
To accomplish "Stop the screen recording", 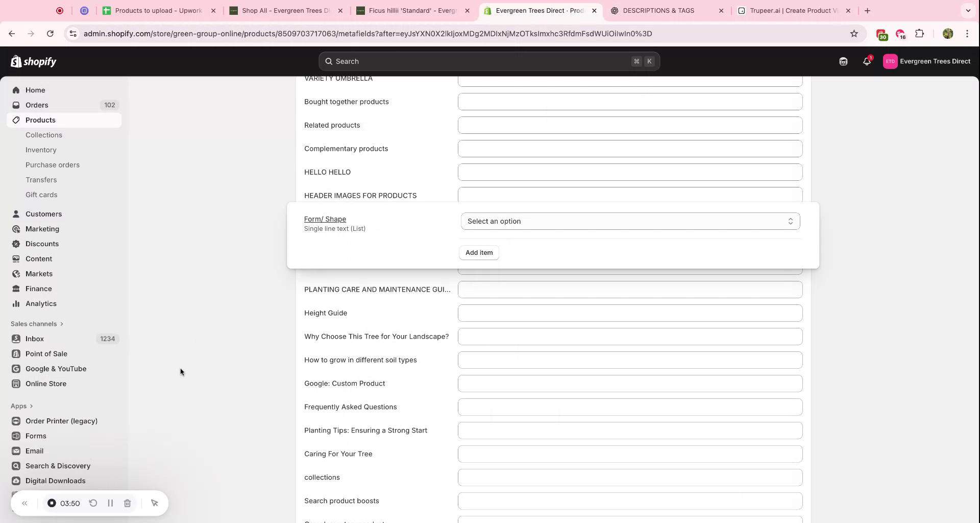I will click(x=52, y=503).
